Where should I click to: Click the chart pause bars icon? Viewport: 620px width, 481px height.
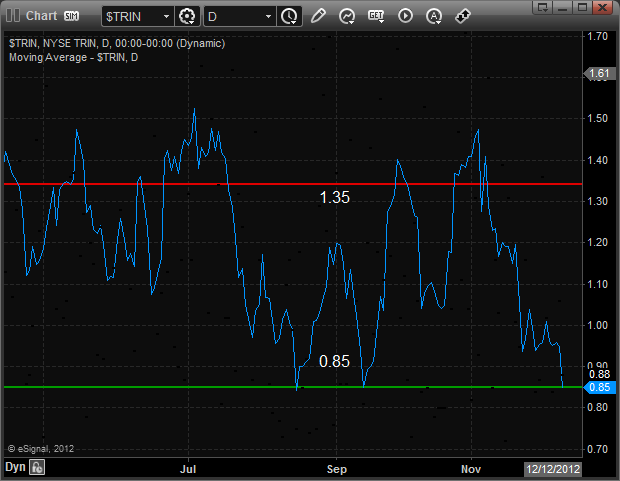pyautogui.click(x=13, y=16)
